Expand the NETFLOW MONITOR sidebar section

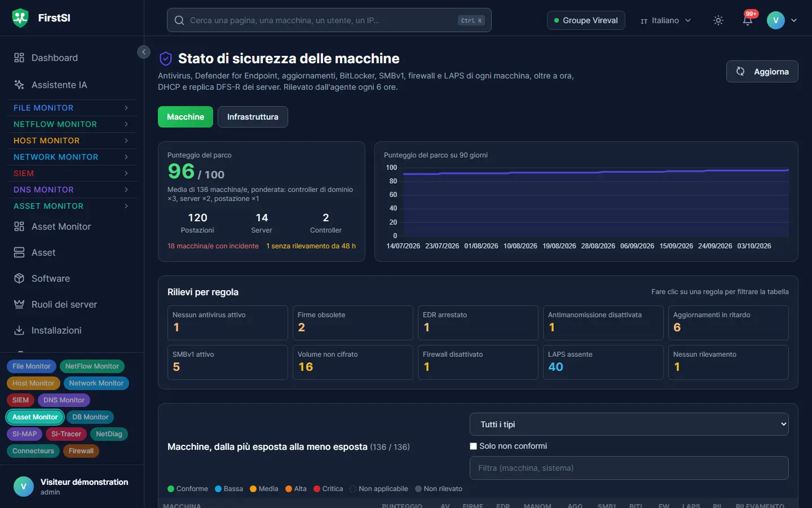pos(71,124)
